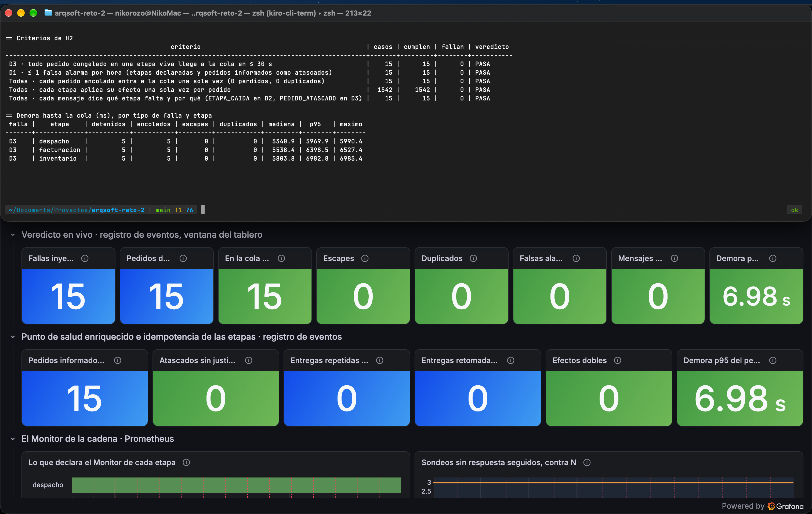Click info icon beside Escapes title

click(x=365, y=258)
